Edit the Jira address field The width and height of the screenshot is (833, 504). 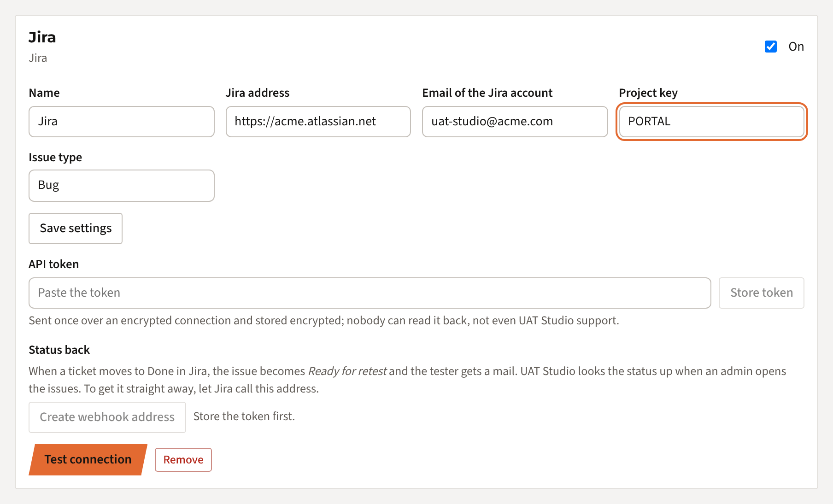[318, 122]
